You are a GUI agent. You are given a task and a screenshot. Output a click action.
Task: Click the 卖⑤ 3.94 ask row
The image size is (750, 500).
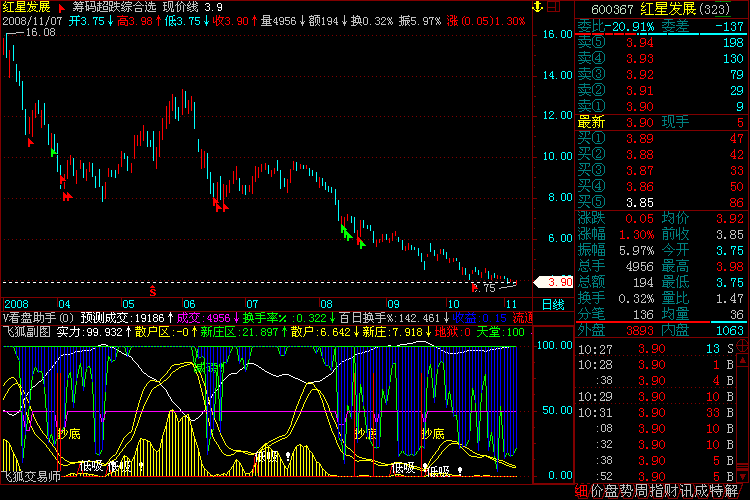(661, 43)
